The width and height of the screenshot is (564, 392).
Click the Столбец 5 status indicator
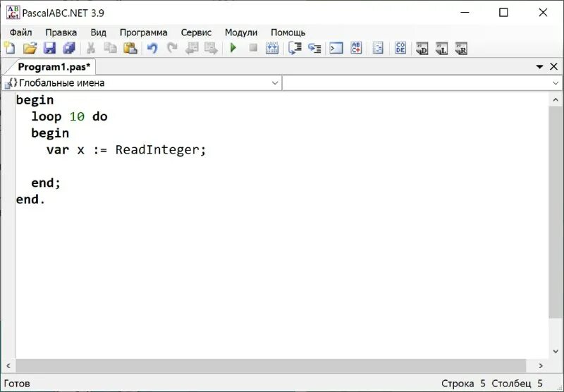[x=517, y=384]
